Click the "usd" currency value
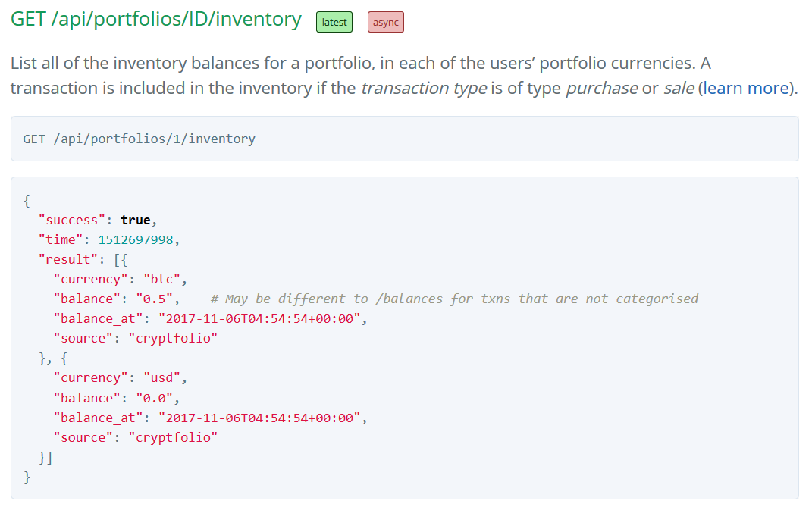The image size is (812, 510). pos(161,377)
